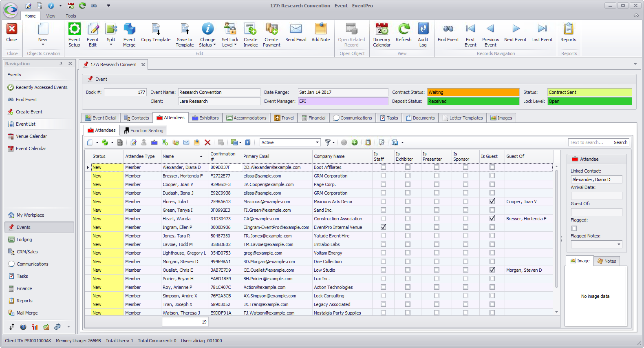This screenshot has height=348, width=644.
Task: Click the edit attendee pencil icon
Action: coord(133,142)
